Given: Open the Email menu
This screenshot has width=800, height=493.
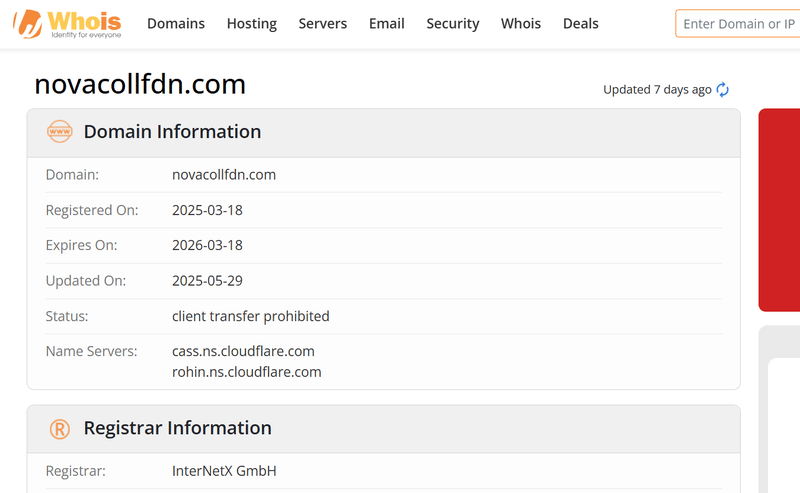Looking at the screenshot, I should coord(387,23).
